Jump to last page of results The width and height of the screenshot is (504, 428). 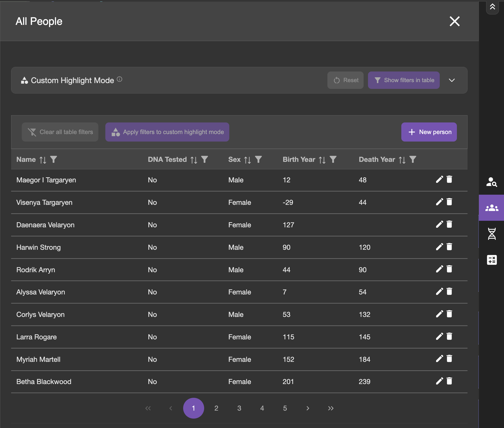pyautogui.click(x=331, y=408)
